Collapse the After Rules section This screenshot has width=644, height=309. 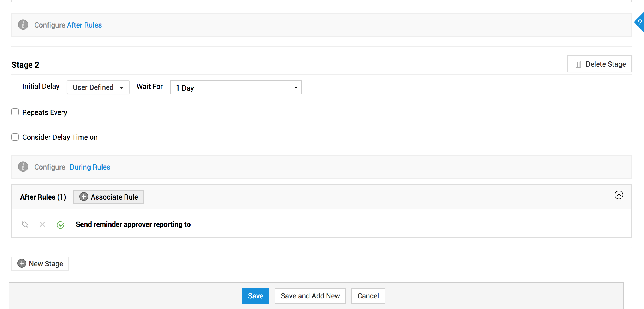coord(619,195)
